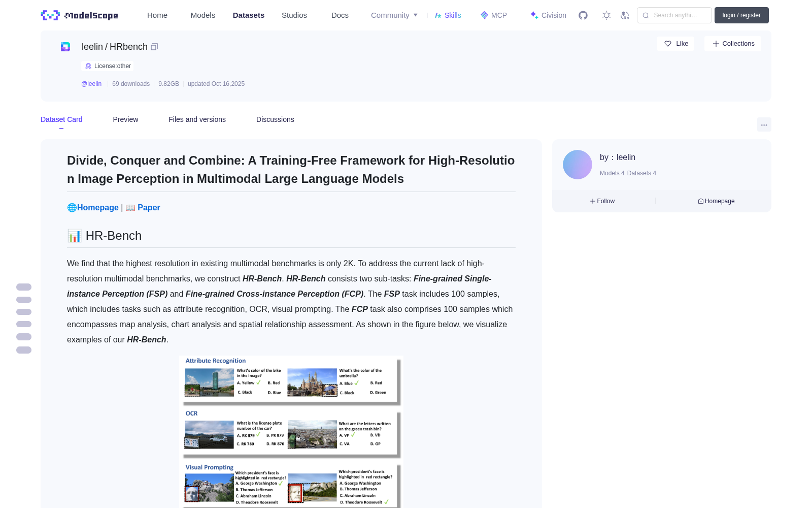Toggle light/dark theme sun icon
The image size is (812, 508).
click(606, 15)
